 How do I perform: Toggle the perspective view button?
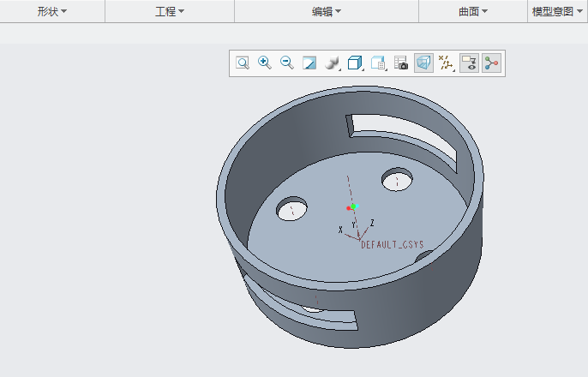pos(423,63)
